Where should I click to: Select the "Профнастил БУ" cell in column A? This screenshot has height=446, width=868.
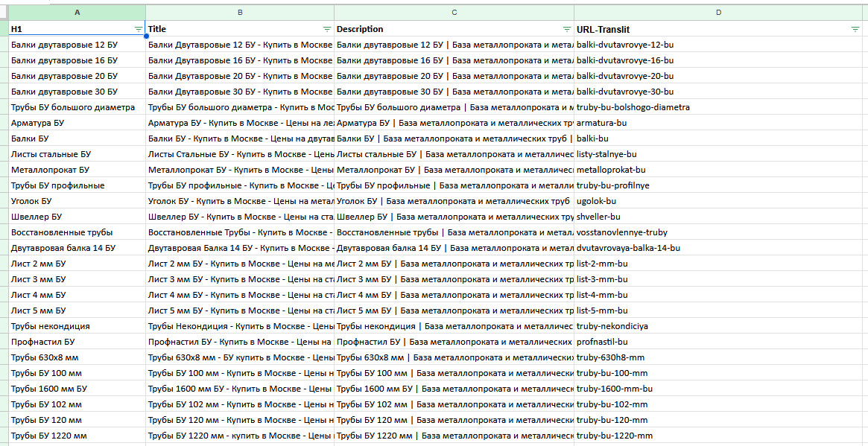click(42, 342)
